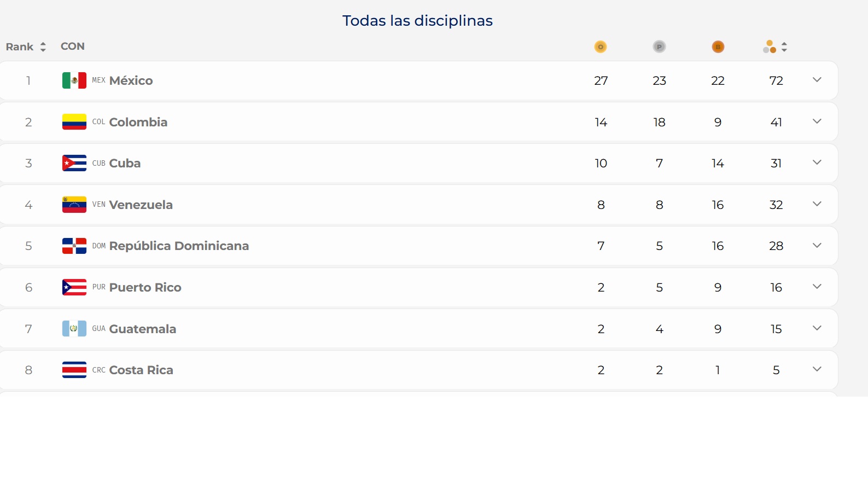Click the Cuba flag icon
Viewport: 868px width, 494px height.
tap(74, 163)
